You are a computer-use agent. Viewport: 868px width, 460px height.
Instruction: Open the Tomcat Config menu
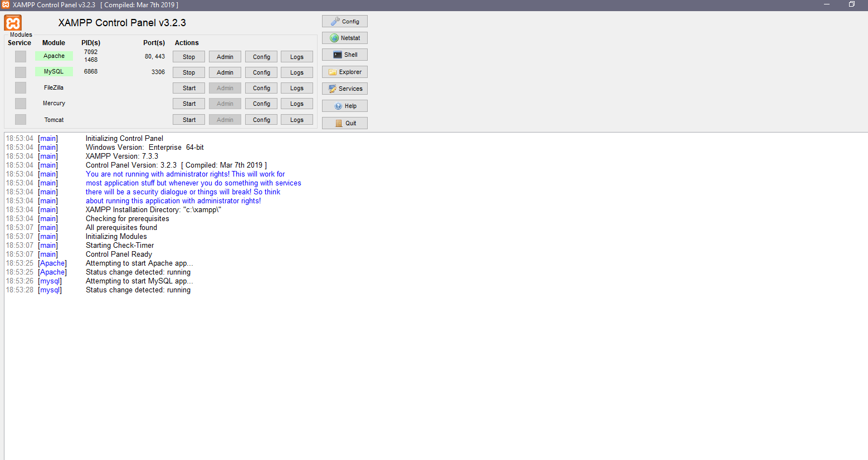tap(261, 119)
